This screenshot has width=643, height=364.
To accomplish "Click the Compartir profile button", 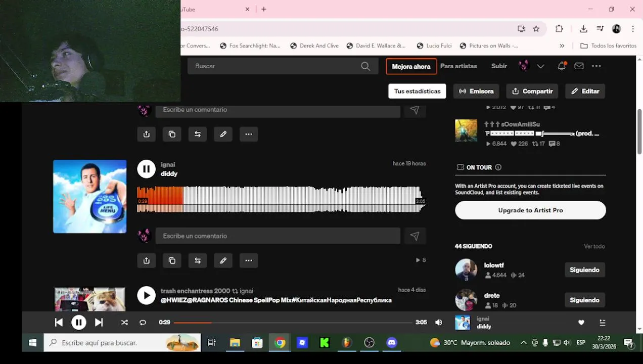I will [x=532, y=91].
